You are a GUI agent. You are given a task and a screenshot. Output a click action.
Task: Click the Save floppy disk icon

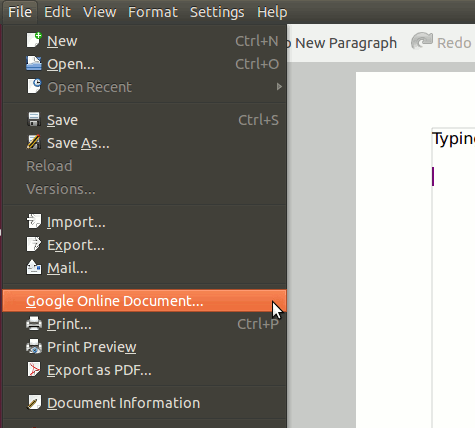(34, 119)
